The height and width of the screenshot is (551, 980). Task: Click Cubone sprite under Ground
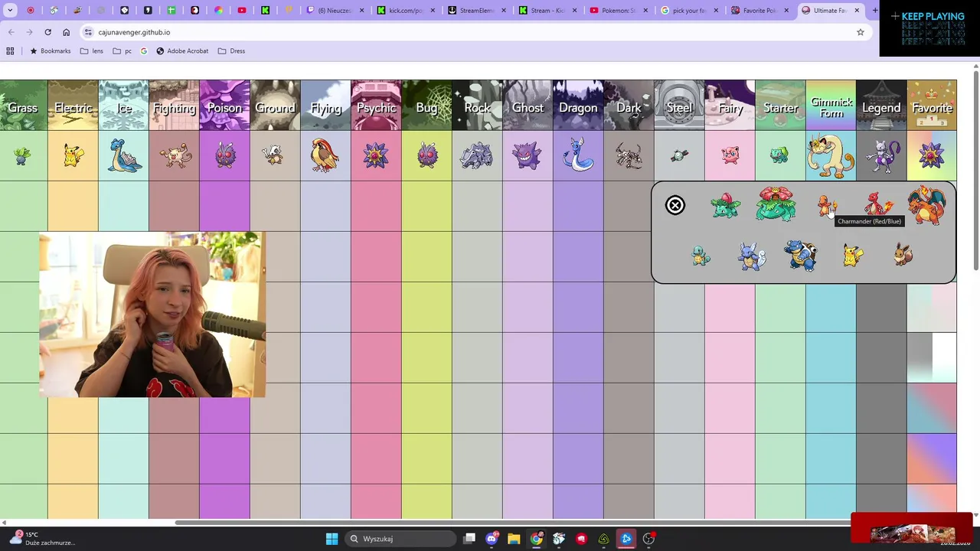pos(274,155)
